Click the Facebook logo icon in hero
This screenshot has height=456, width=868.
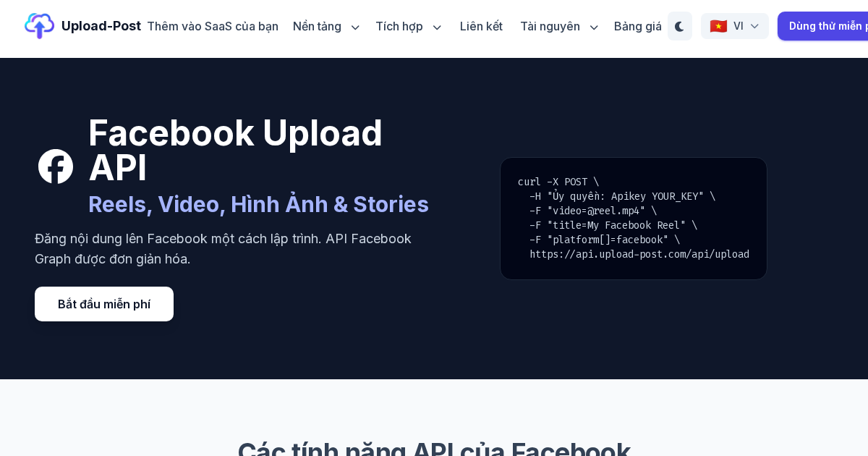pos(56,166)
